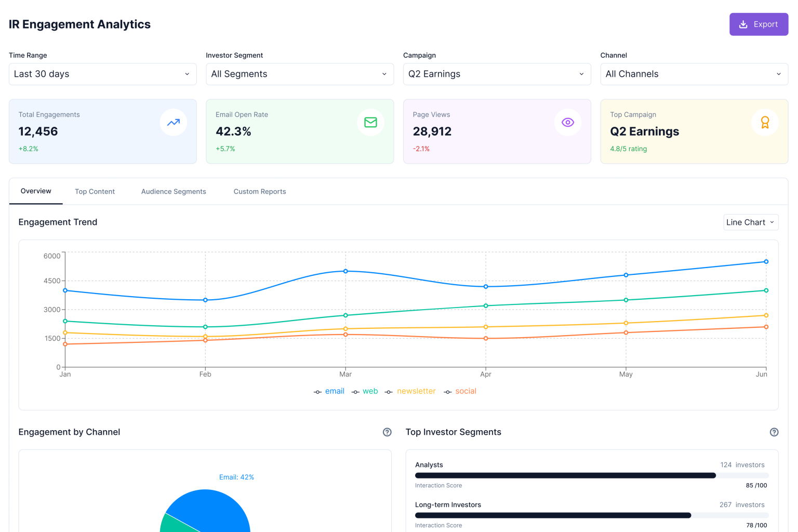Open the Time Range dropdown showing Last 30 days
The width and height of the screenshot is (798, 532).
pos(102,74)
